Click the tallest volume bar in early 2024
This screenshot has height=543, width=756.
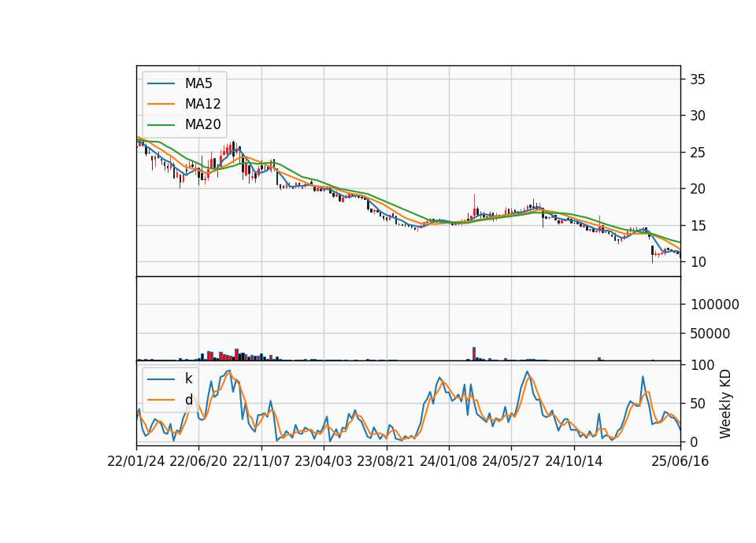[x=474, y=353]
